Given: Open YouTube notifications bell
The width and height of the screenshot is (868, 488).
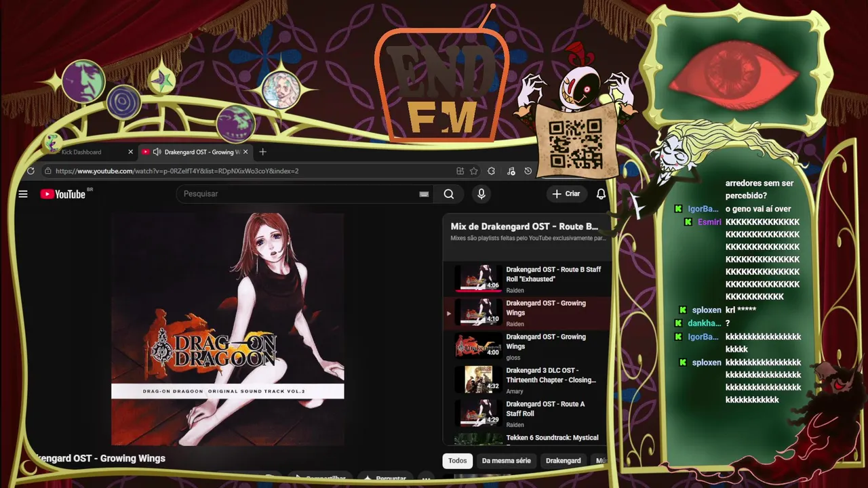Looking at the screenshot, I should coord(601,194).
